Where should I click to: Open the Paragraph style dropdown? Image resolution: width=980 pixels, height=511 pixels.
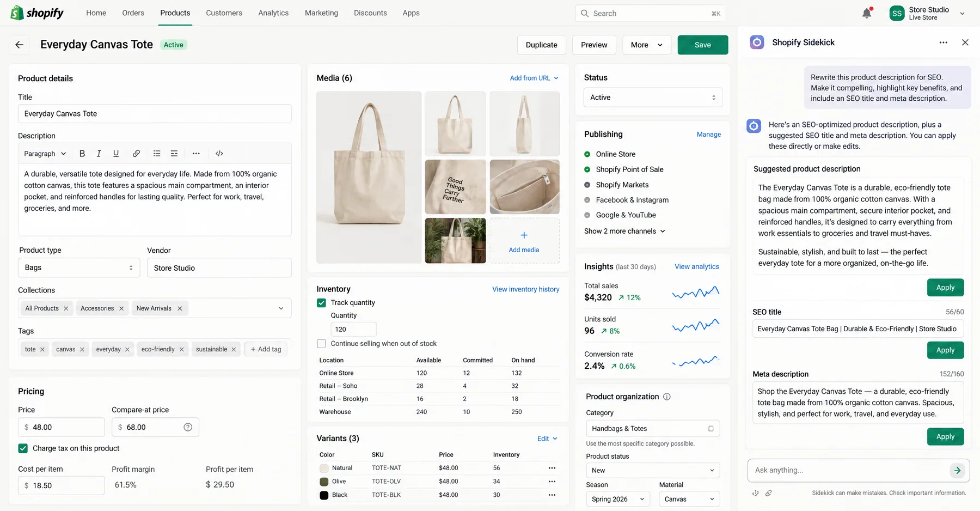pos(45,154)
